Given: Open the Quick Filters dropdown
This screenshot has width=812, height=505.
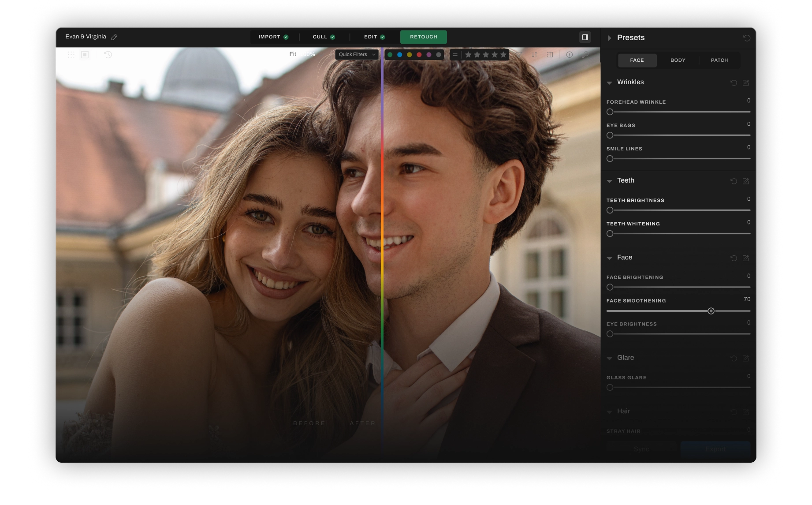Looking at the screenshot, I should (356, 54).
